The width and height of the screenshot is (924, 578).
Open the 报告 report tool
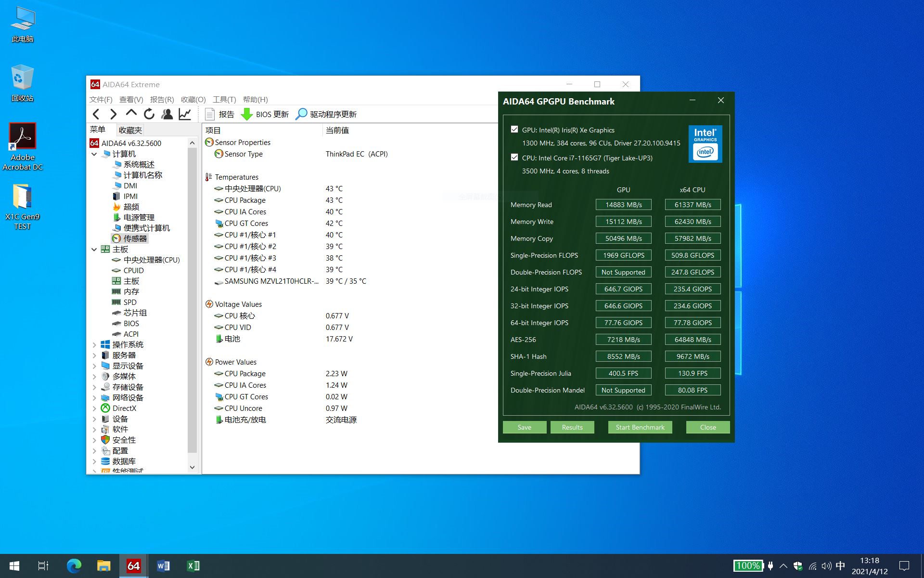(219, 114)
